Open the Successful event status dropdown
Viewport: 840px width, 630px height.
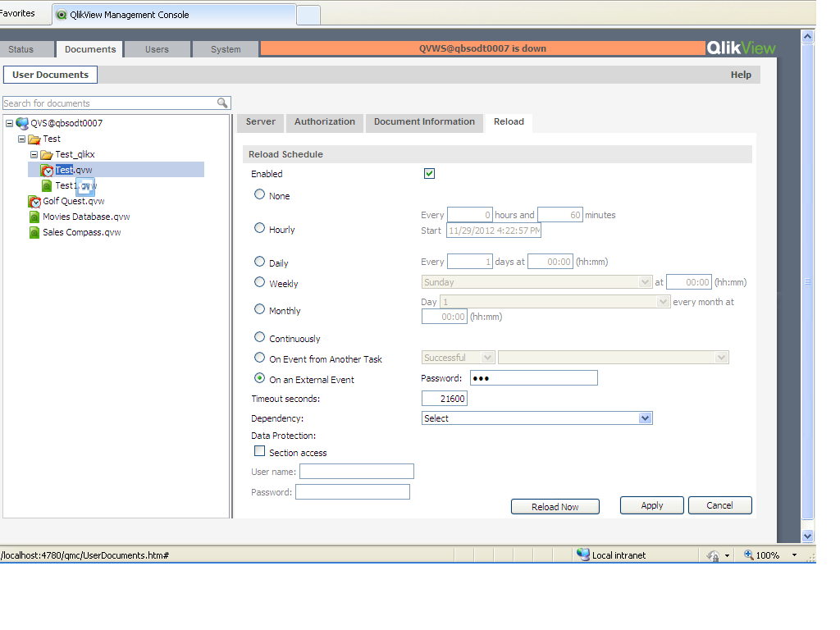pyautogui.click(x=458, y=358)
